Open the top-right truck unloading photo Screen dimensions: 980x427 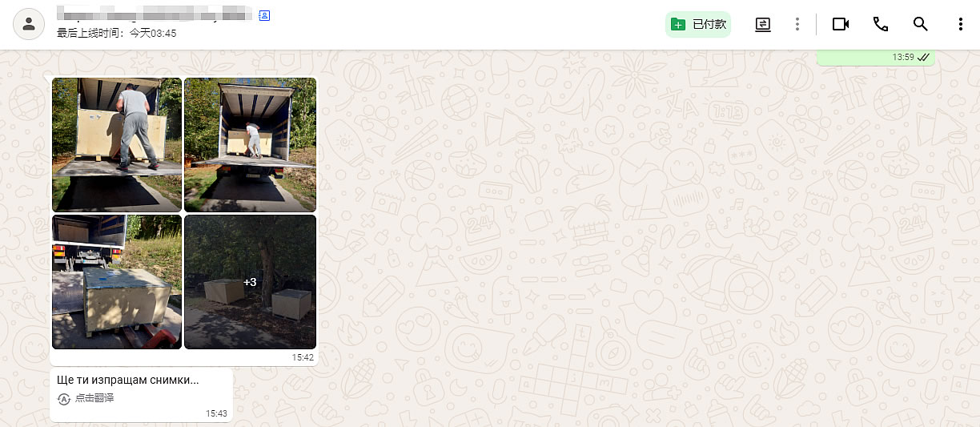(x=250, y=145)
